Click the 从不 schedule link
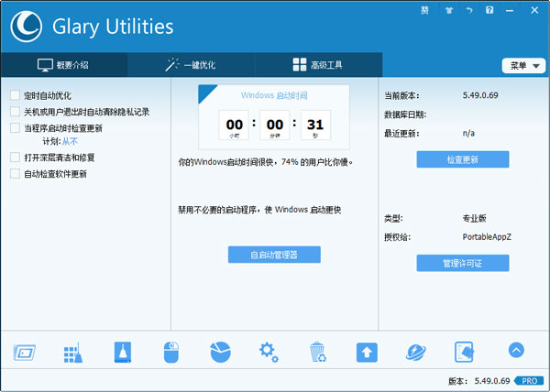The image size is (550, 392). coord(70,142)
